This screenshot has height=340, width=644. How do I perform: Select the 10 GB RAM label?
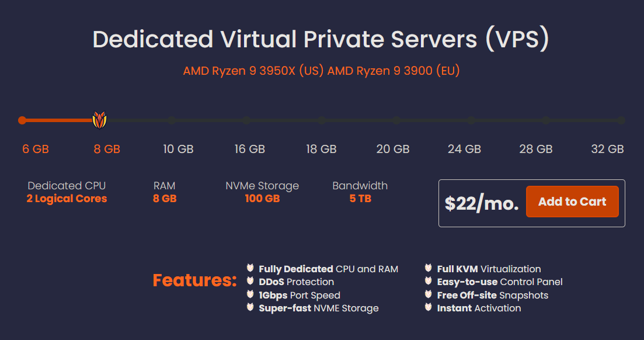177,149
